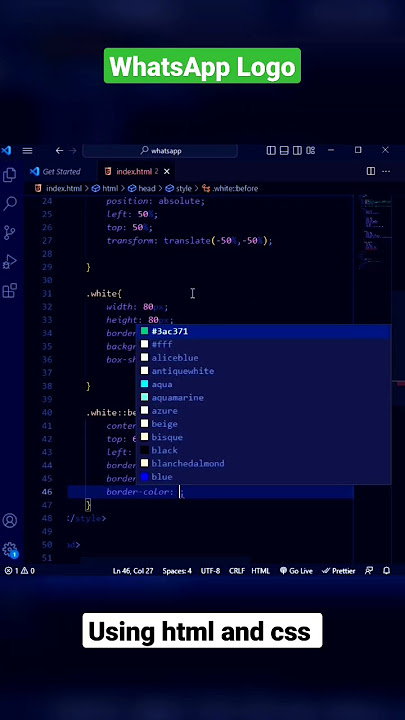Screen dimensions: 405x720
Task: Click the code minimap
Action: coord(376,230)
